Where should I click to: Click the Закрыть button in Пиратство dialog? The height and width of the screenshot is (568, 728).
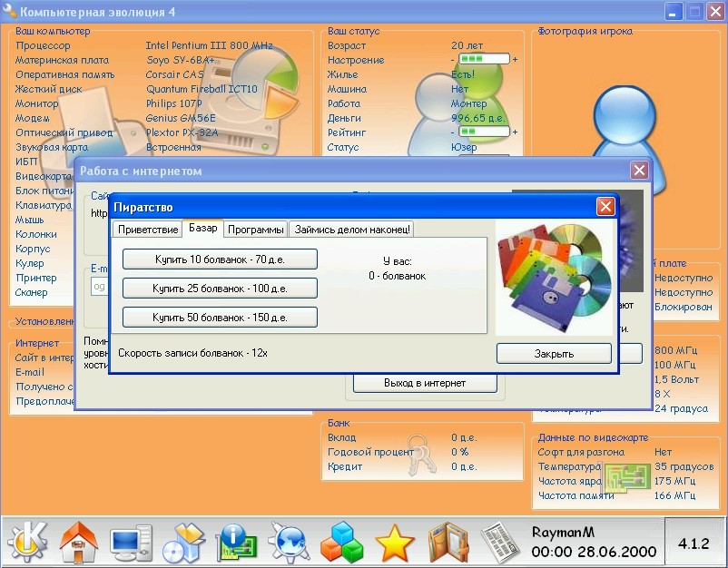pyautogui.click(x=554, y=354)
